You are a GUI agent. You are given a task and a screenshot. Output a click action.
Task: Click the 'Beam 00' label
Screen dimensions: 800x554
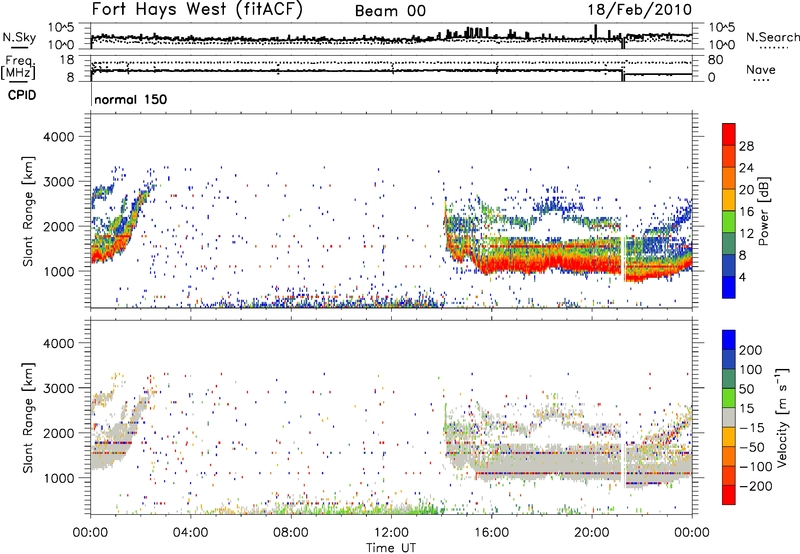(390, 11)
